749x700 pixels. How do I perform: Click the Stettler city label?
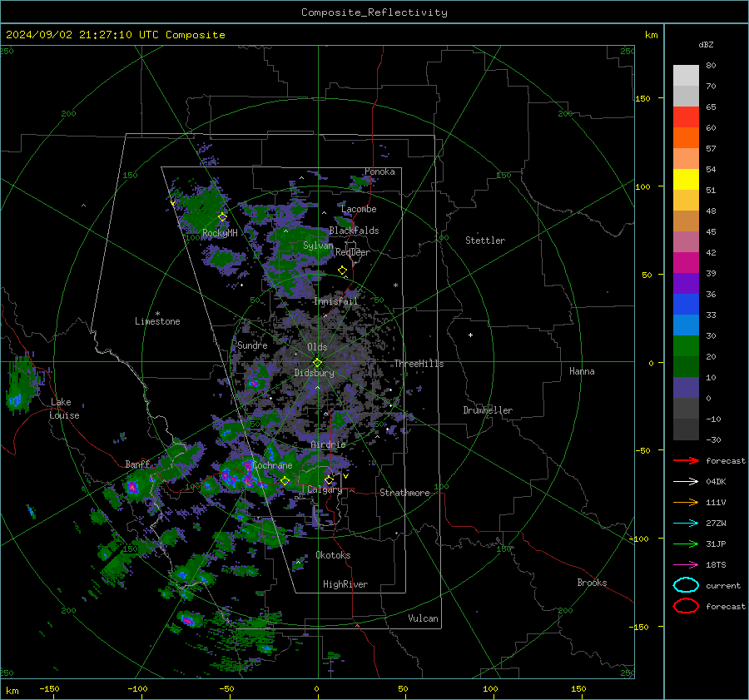pyautogui.click(x=485, y=241)
